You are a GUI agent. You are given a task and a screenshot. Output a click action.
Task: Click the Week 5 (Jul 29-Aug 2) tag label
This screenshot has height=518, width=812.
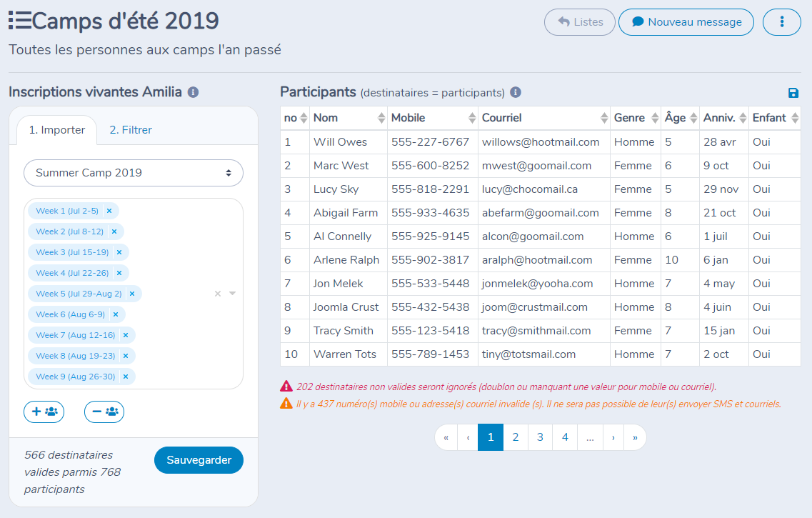[79, 294]
